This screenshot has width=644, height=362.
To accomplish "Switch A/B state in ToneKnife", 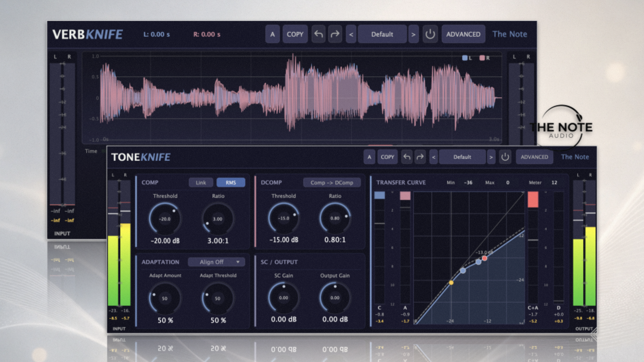I will coord(369,157).
